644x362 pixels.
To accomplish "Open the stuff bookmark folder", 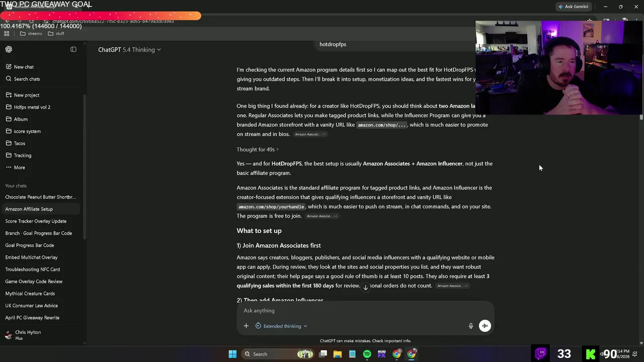I will (56, 34).
